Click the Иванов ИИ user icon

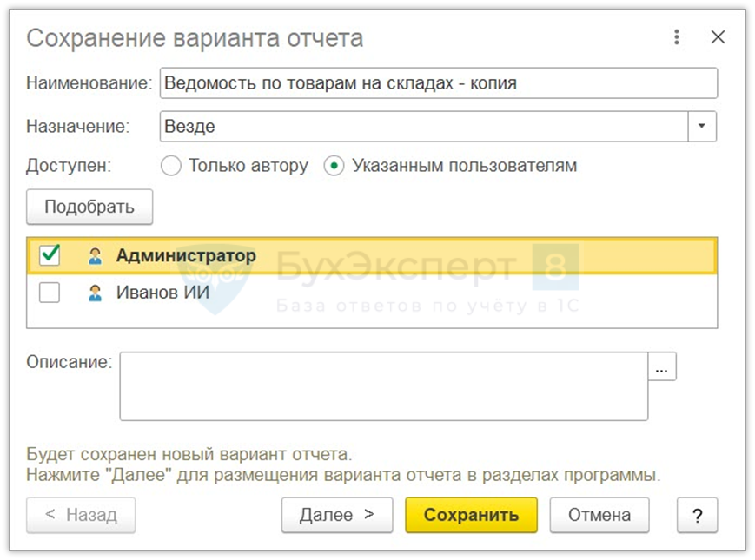[x=95, y=293]
